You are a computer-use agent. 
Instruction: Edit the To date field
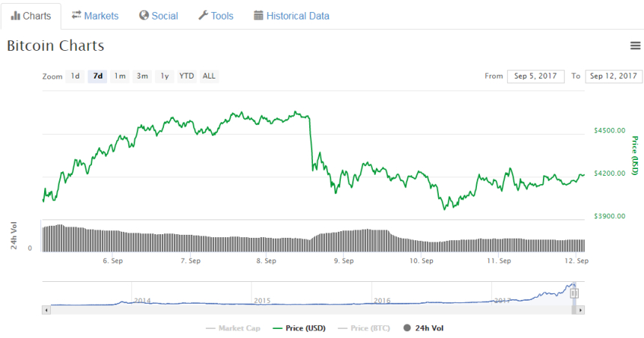pyautogui.click(x=613, y=76)
